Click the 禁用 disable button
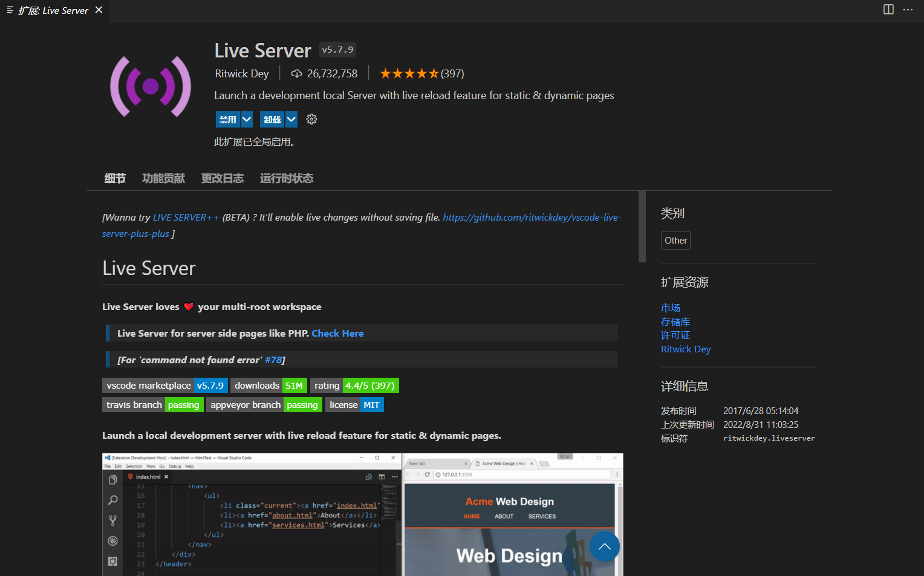 [x=228, y=120]
